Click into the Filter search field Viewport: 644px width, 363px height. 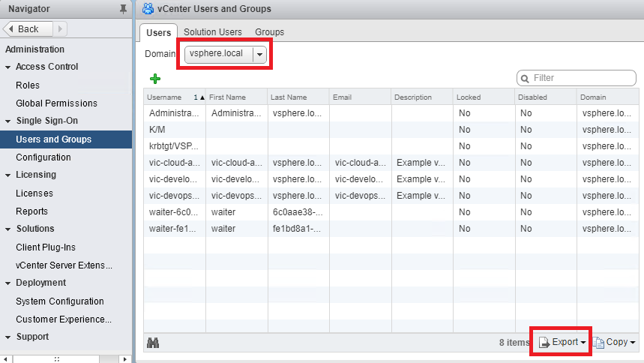tap(577, 78)
